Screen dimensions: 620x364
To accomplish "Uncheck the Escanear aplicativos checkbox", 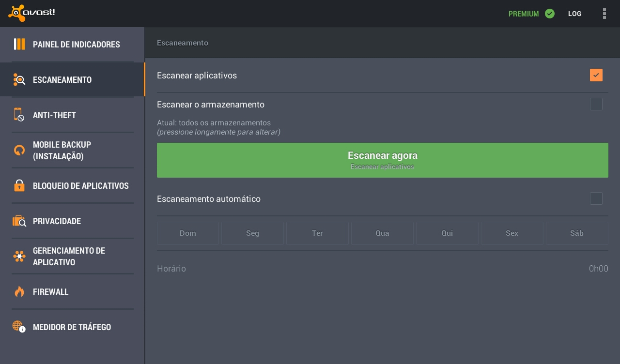I will click(x=596, y=75).
